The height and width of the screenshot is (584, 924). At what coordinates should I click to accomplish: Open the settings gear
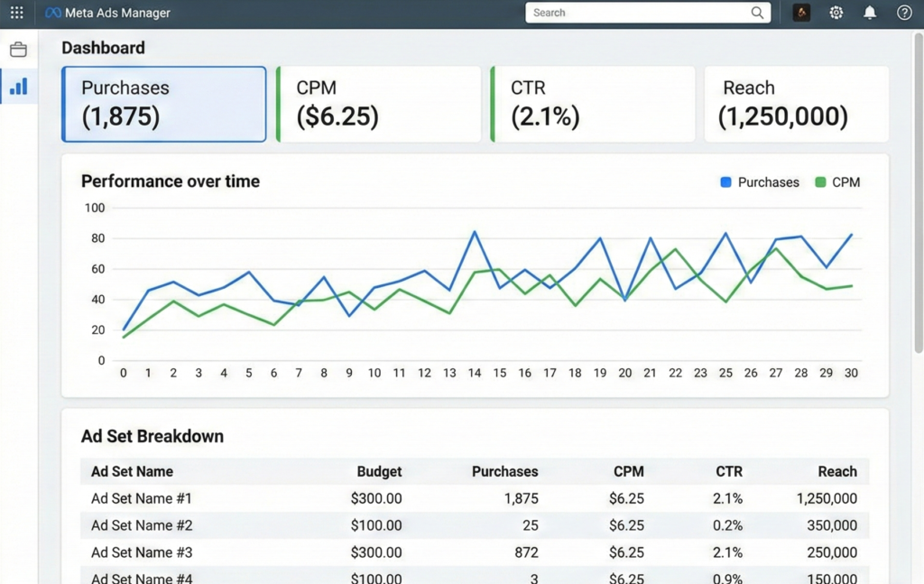[836, 13]
